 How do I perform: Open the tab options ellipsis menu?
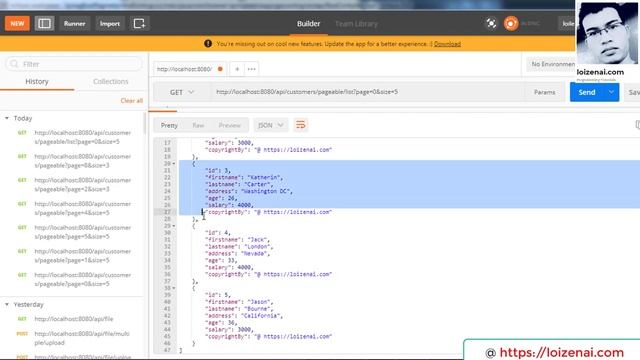pyautogui.click(x=251, y=69)
